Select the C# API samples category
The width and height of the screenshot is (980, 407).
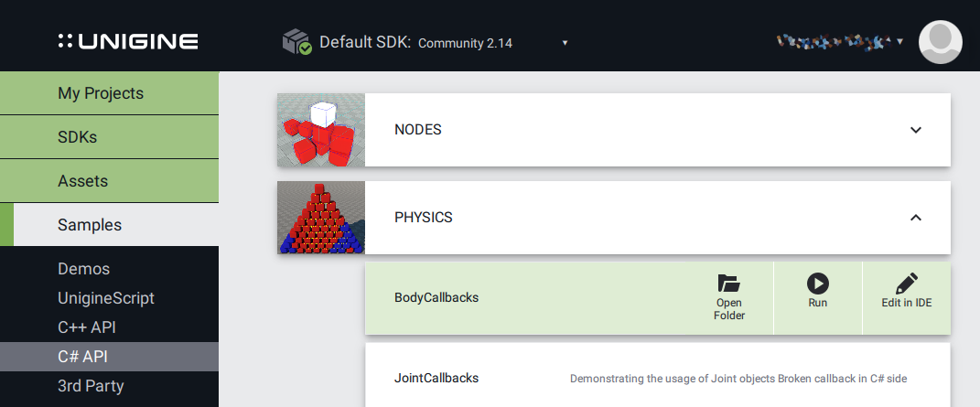[x=110, y=357]
